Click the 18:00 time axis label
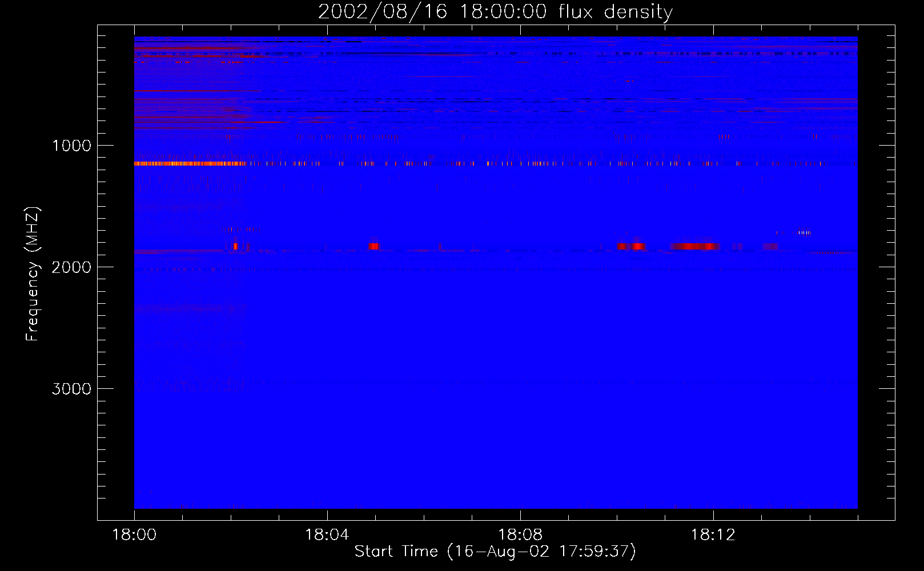This screenshot has height=571, width=924. point(134,535)
